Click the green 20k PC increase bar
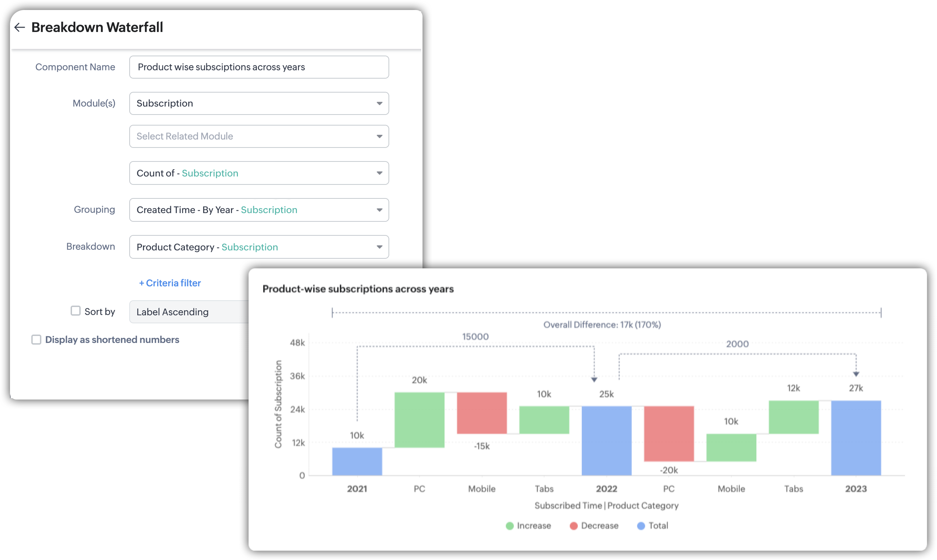 419,420
